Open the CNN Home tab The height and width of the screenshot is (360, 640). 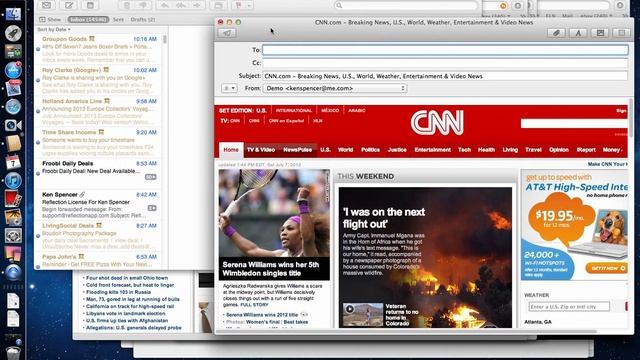[231, 150]
